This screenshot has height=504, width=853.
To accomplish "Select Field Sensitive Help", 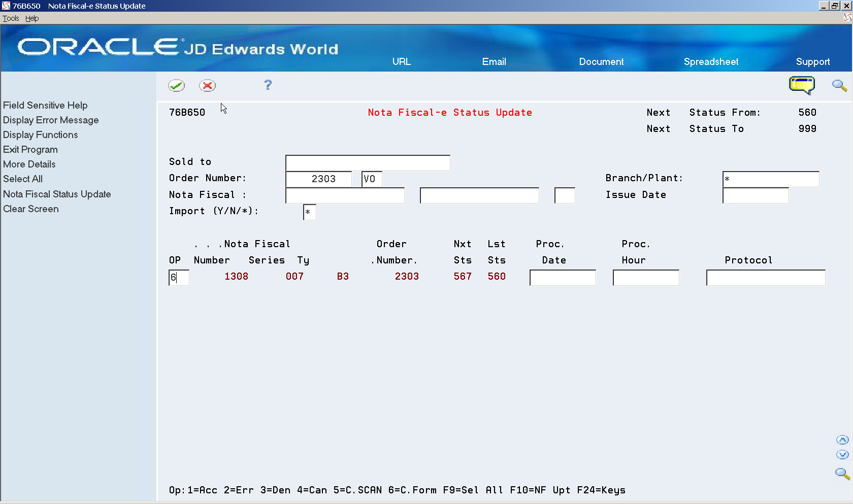I will click(x=45, y=105).
